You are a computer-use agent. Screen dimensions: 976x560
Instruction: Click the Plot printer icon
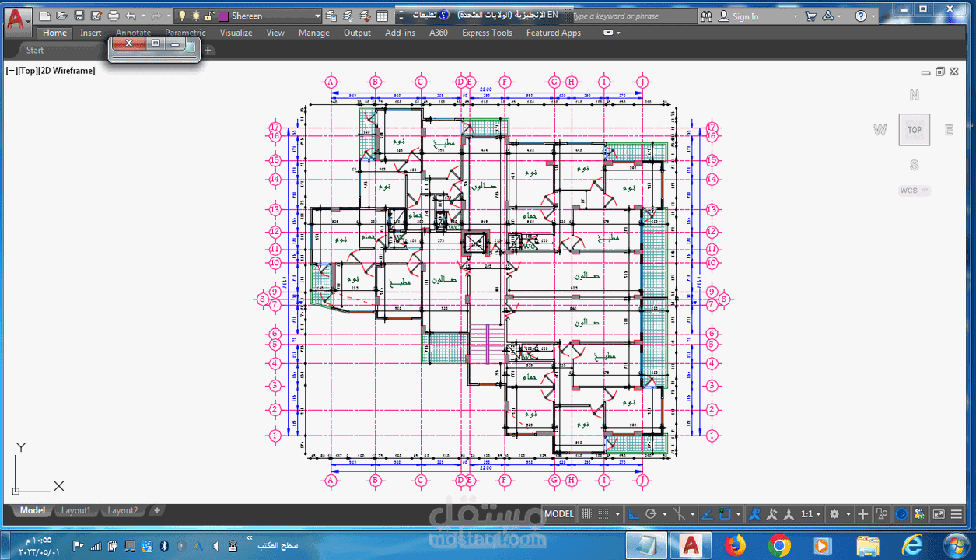pos(114,16)
